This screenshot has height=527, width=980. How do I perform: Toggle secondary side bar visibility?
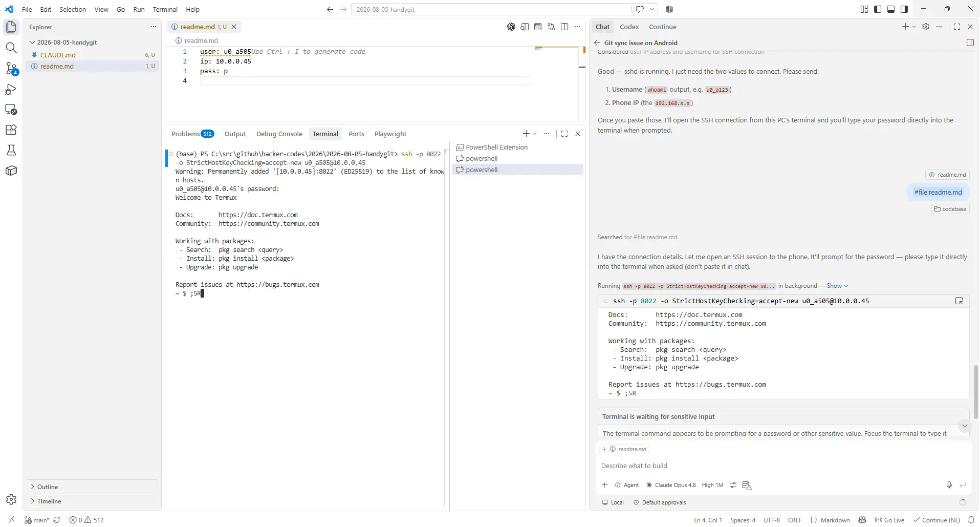[904, 9]
